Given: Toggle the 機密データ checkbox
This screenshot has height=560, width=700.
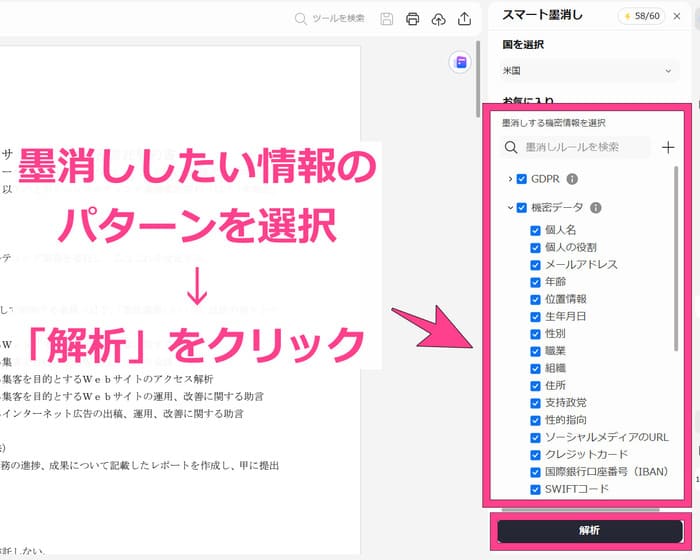Looking at the screenshot, I should pos(521,208).
